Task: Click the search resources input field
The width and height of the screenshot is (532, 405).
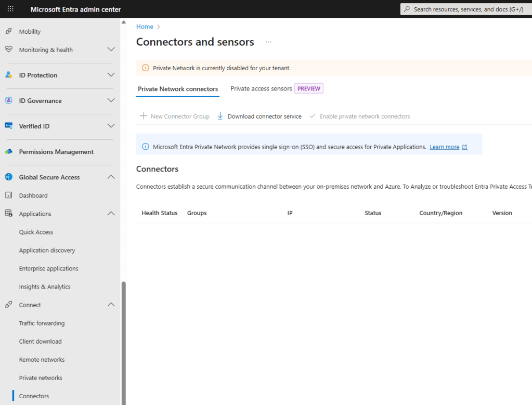Action: pos(468,9)
